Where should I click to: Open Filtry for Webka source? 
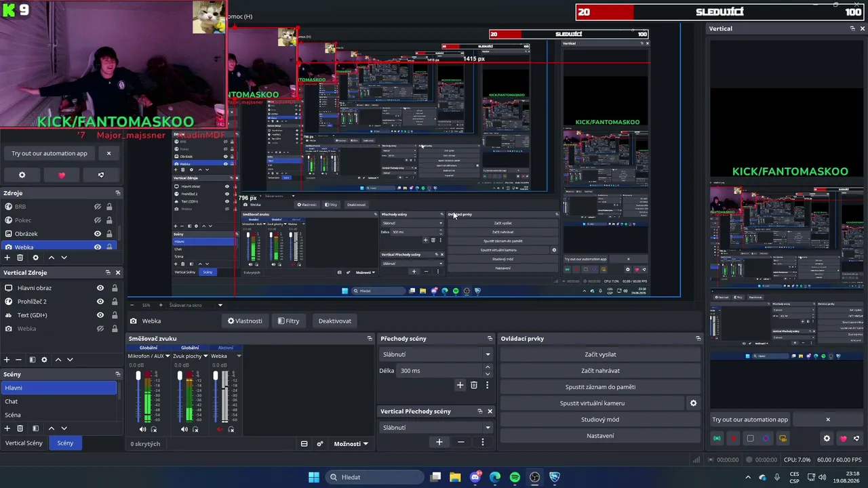[288, 321]
